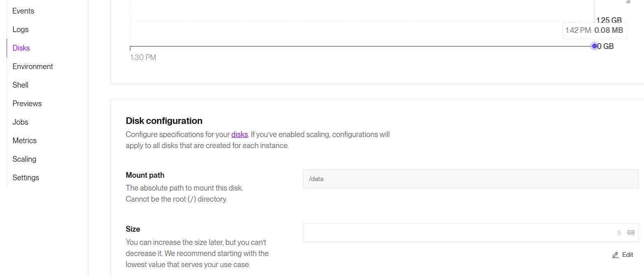Open the Disks section in the sidebar
Screen dimensions: 644x277
click(x=21, y=48)
